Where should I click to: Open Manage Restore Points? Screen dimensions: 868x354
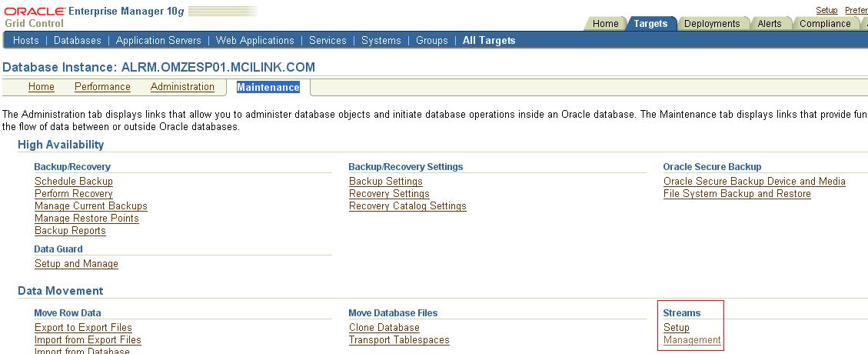(x=87, y=219)
